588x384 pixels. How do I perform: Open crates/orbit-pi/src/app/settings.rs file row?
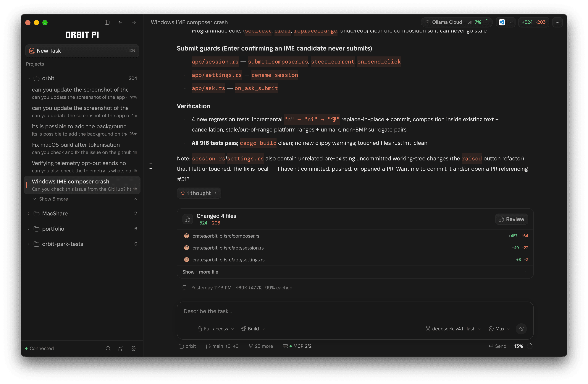tap(355, 260)
